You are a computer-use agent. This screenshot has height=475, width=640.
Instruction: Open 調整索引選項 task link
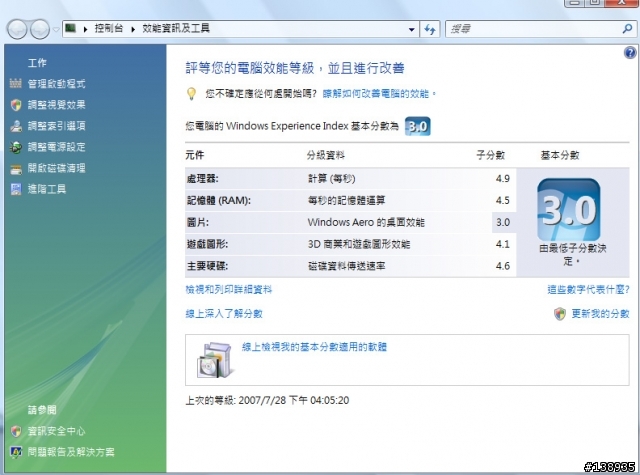(57, 126)
